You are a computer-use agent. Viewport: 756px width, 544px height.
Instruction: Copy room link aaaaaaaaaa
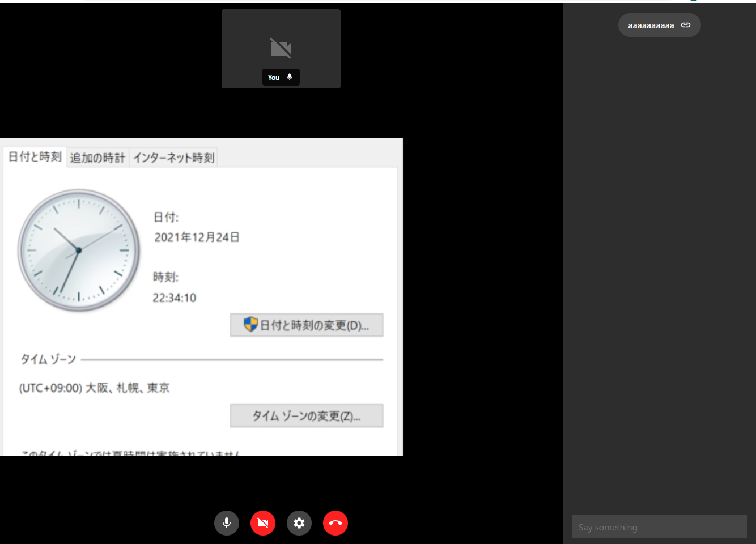tap(659, 25)
